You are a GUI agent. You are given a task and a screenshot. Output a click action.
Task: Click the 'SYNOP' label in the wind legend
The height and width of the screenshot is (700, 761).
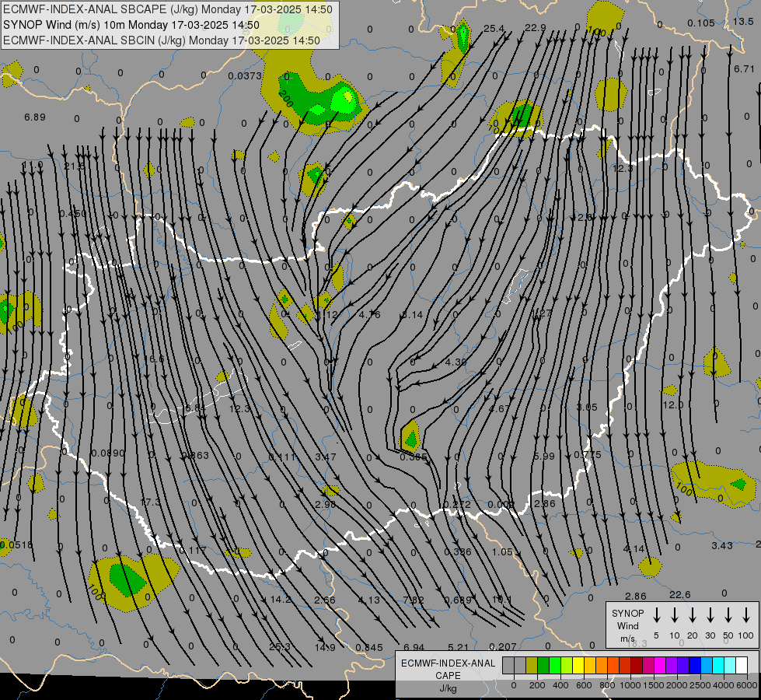627,613
